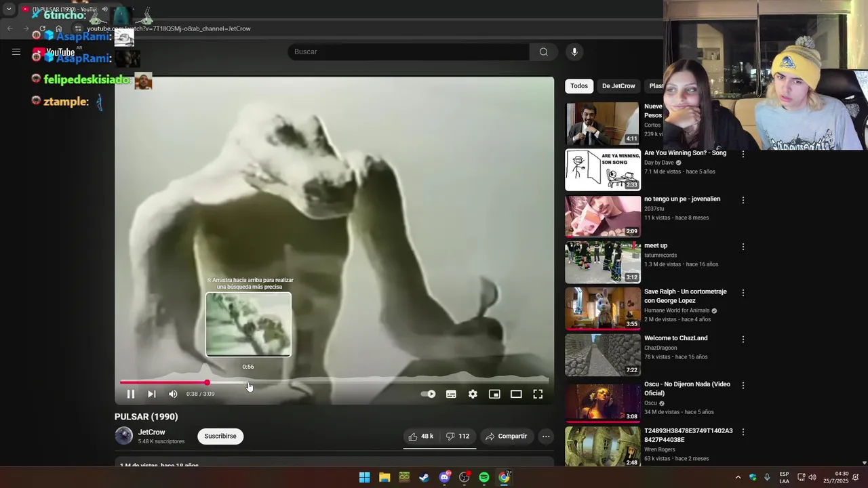Screen dimensions: 868x488
Task: Open options menu for Welcome to ChazLand
Action: pos(743,339)
